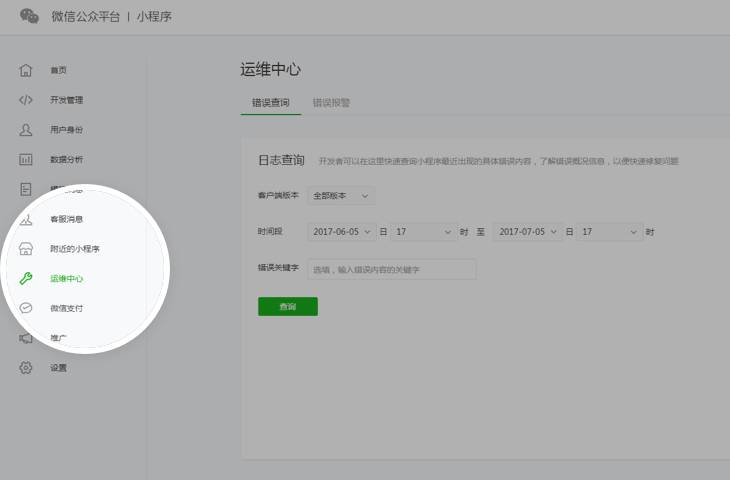Click the green wrench 运维中心 icon

point(26,278)
